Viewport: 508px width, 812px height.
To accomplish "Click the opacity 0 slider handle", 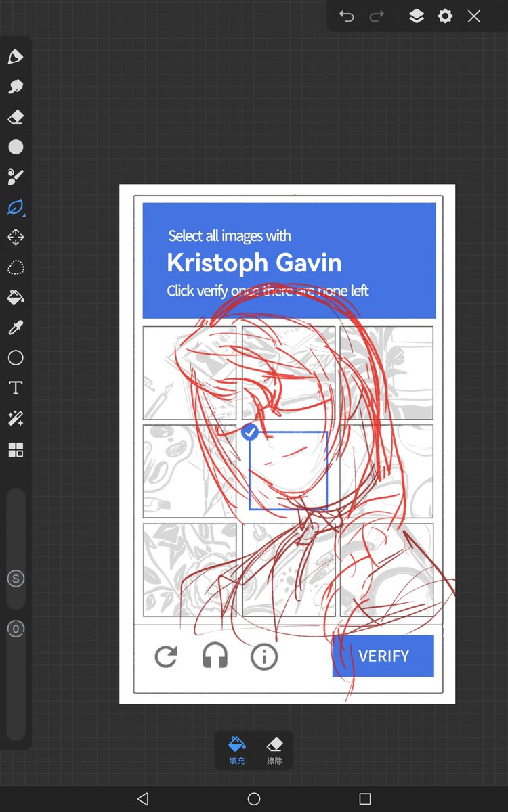I will [x=16, y=629].
